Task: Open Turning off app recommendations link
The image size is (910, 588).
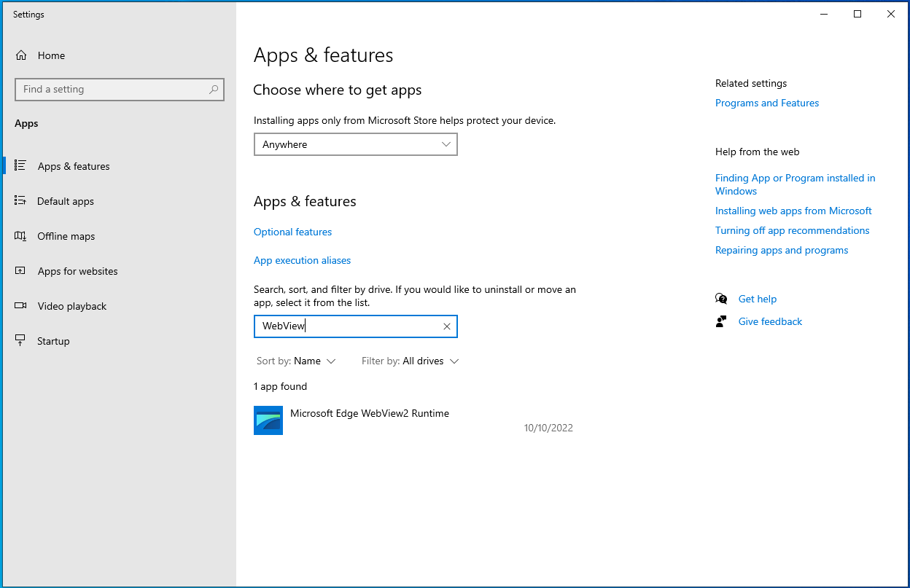Action: point(792,230)
